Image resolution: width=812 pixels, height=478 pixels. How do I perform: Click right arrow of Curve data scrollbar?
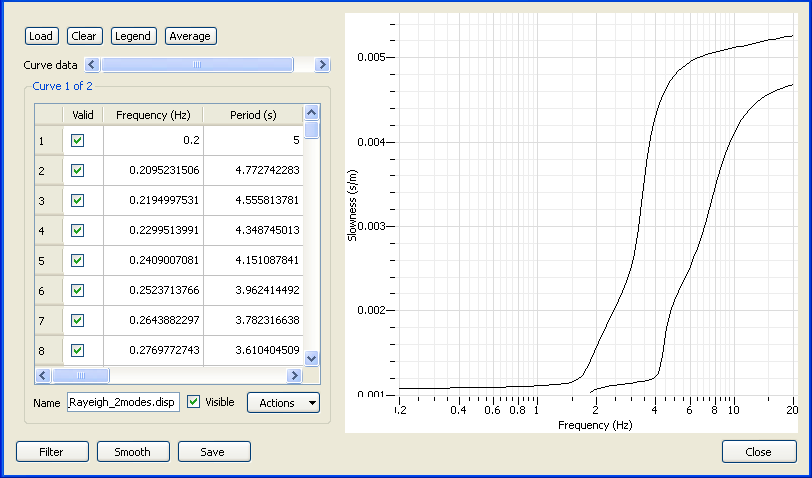tap(322, 64)
